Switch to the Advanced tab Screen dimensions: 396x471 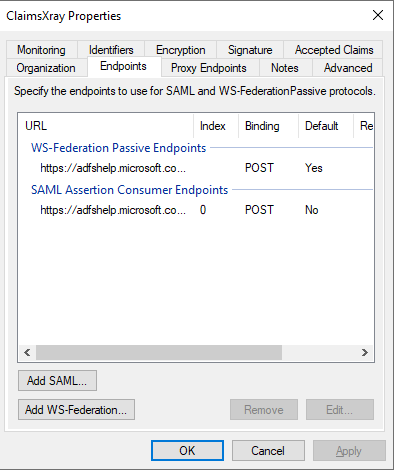click(348, 68)
